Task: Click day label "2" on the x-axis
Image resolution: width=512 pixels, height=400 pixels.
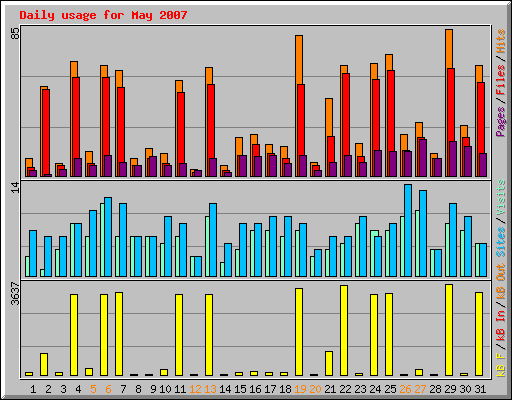Action: point(48,389)
